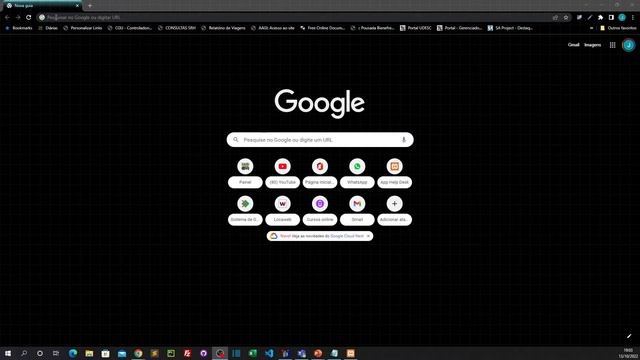Open the Relatório de Viagens bookmark
640x360 pixels.
(x=223, y=28)
